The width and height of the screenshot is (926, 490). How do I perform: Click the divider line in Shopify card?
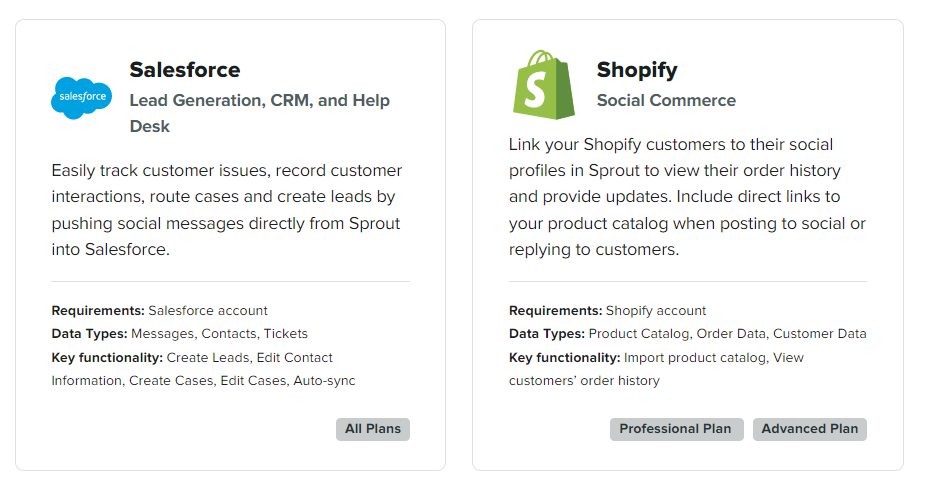[x=687, y=282]
